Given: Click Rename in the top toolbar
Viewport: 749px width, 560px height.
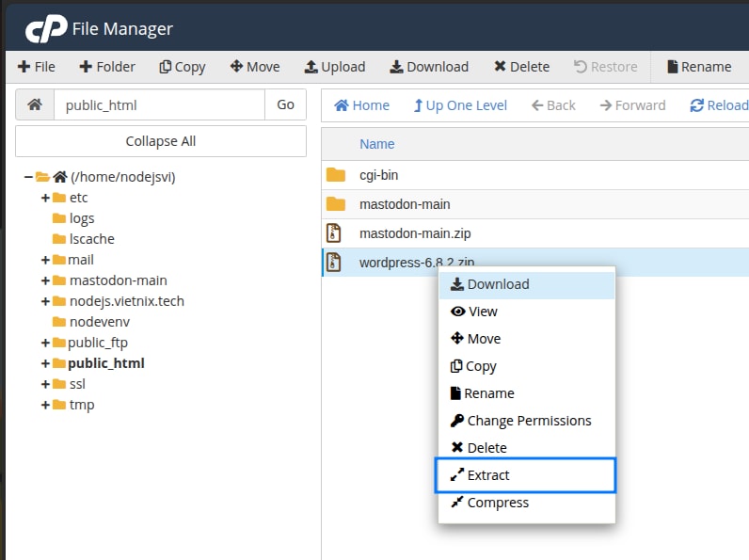Looking at the screenshot, I should [x=699, y=67].
